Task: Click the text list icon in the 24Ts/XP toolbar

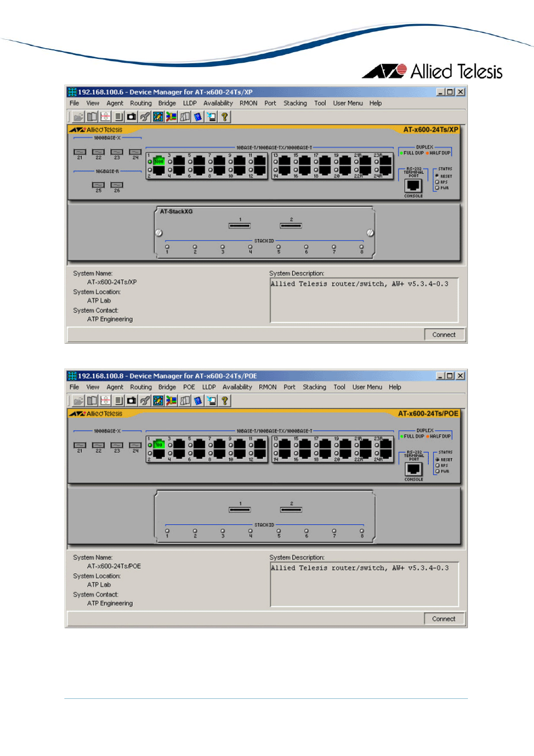Action: (119, 116)
